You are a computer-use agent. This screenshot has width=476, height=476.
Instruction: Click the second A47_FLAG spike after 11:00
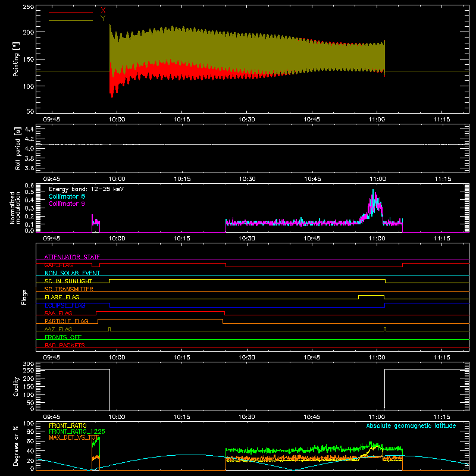point(385,329)
